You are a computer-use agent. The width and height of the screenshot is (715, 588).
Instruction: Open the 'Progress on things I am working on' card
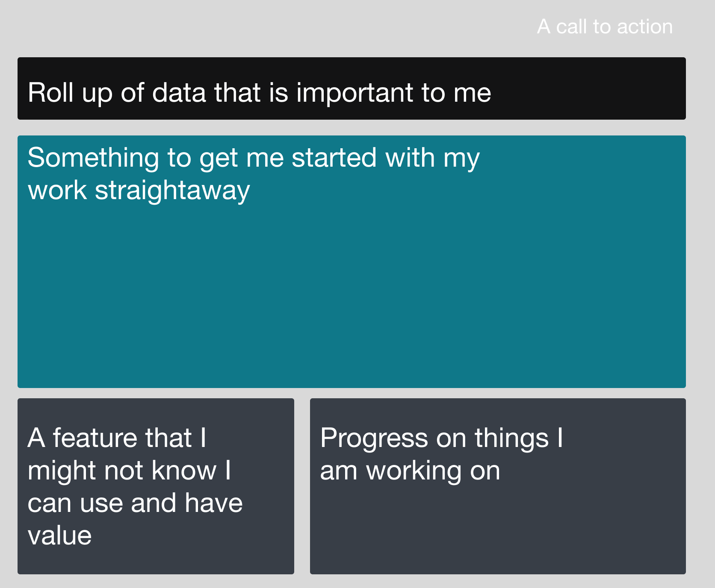coord(498,486)
